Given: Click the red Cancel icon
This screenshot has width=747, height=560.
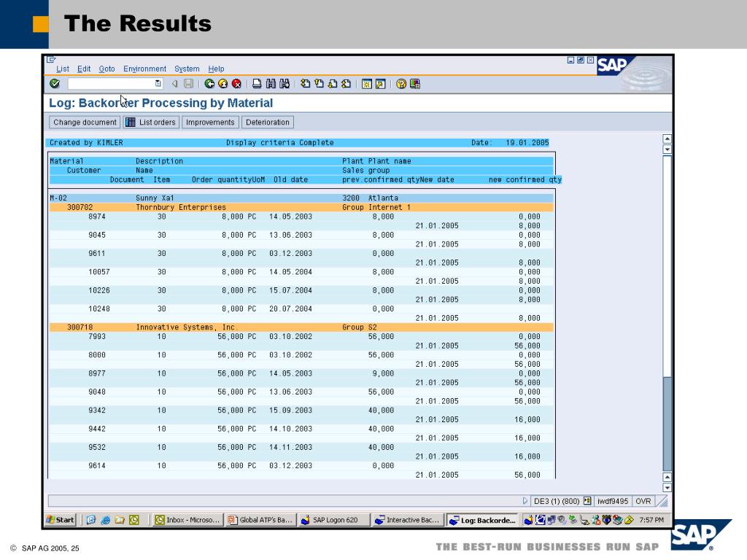Looking at the screenshot, I should coord(237,84).
